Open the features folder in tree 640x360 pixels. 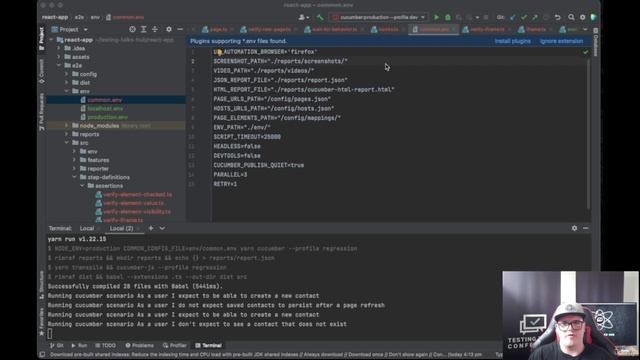[x=98, y=160]
